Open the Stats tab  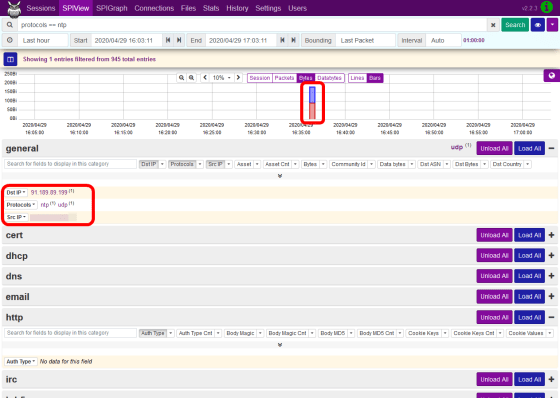tap(211, 8)
